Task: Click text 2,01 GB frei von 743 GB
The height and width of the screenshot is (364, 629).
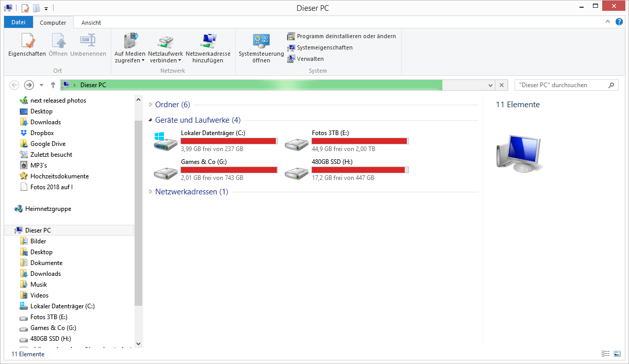Action: [212, 178]
